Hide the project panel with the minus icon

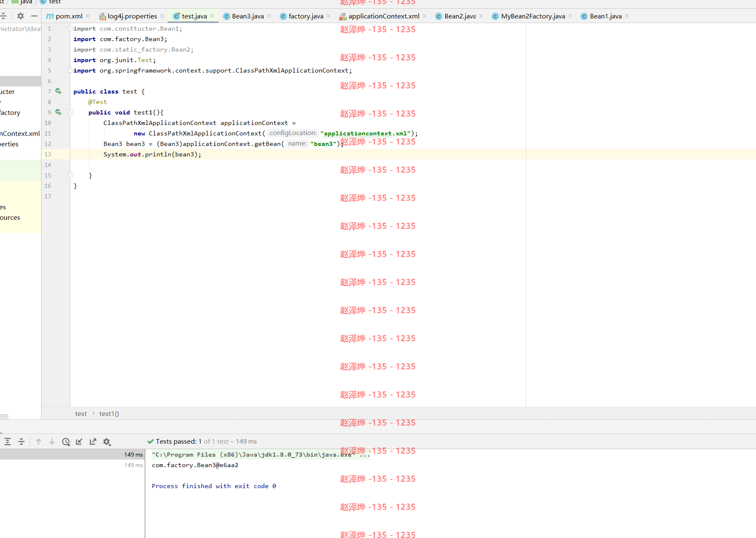[x=34, y=16]
